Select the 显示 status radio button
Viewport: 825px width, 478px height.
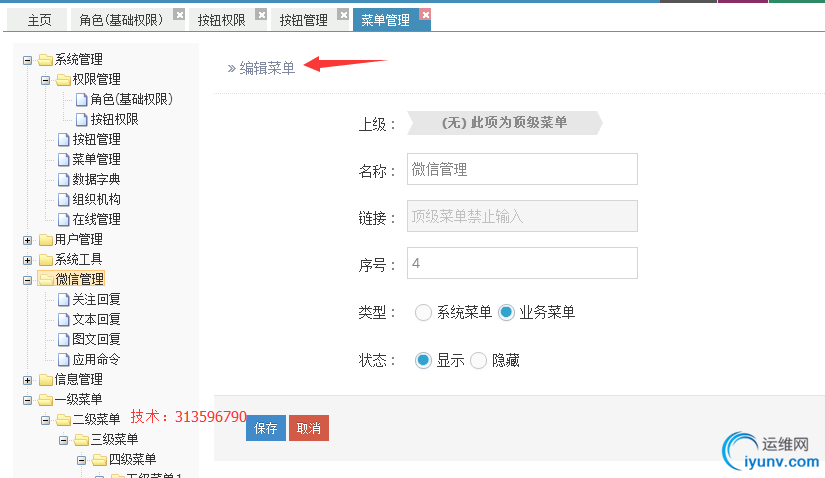[423, 361]
